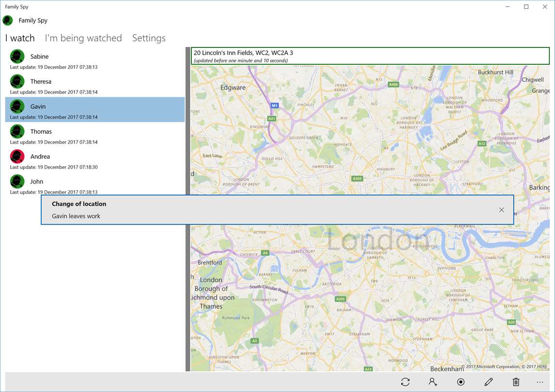Click the A20 road badge on map

point(511,322)
